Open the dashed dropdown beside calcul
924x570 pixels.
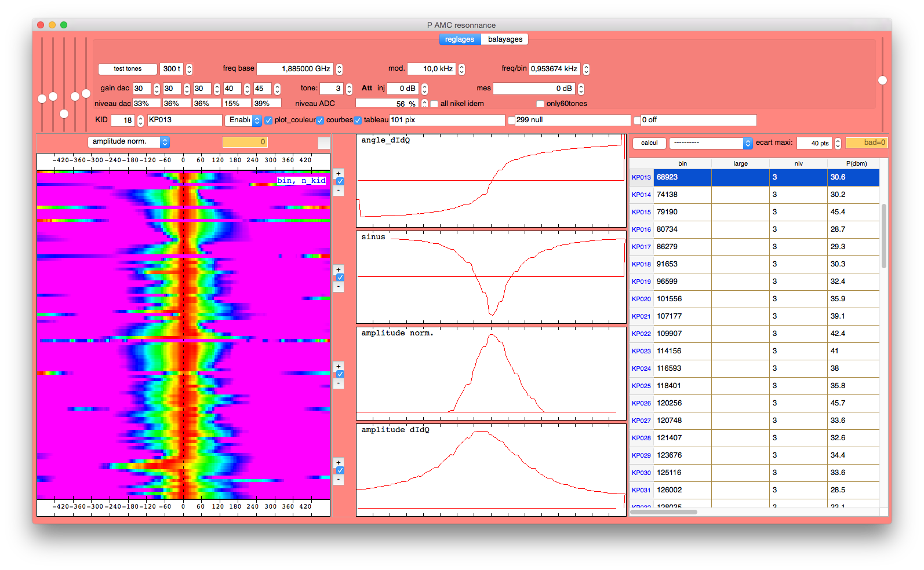pyautogui.click(x=710, y=143)
